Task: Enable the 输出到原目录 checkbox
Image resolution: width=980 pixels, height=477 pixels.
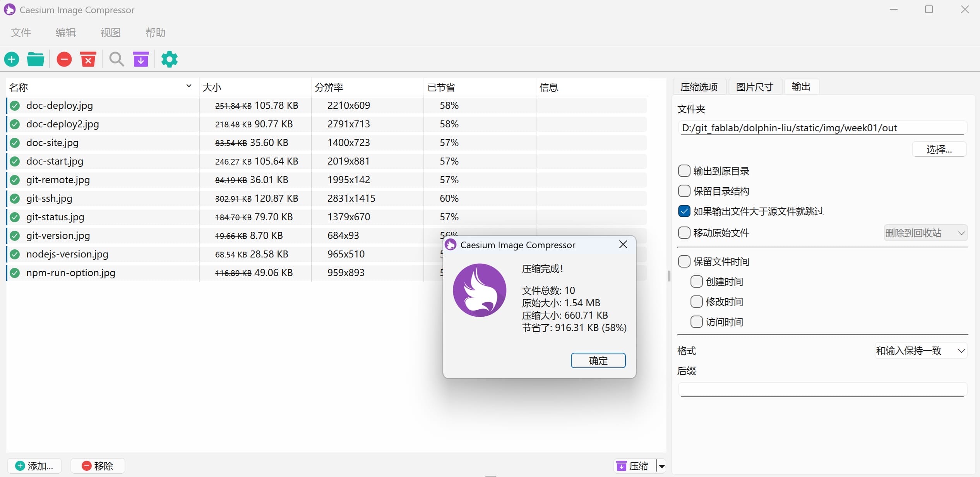Action: (x=684, y=171)
